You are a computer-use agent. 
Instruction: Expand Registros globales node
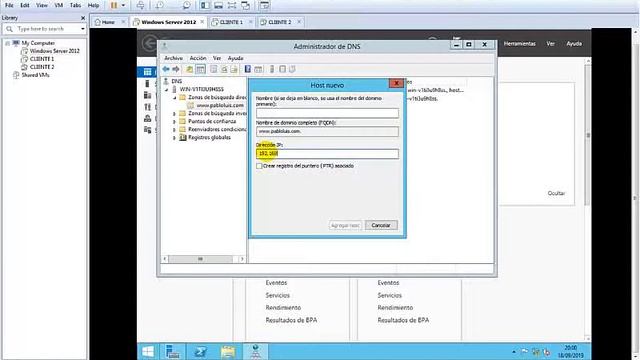[174, 138]
